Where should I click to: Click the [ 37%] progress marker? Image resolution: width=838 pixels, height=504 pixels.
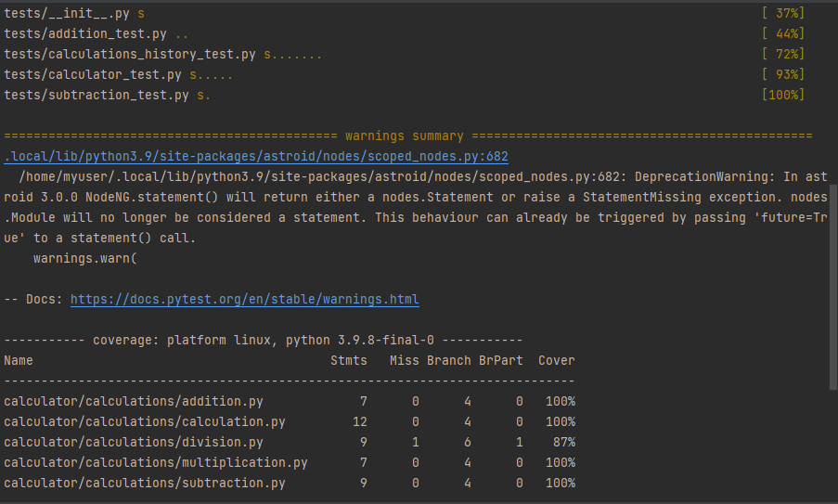click(783, 13)
